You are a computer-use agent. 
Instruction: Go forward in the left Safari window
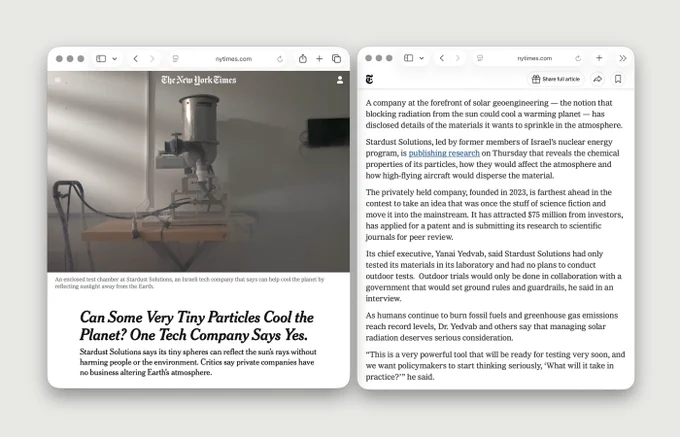(x=152, y=59)
